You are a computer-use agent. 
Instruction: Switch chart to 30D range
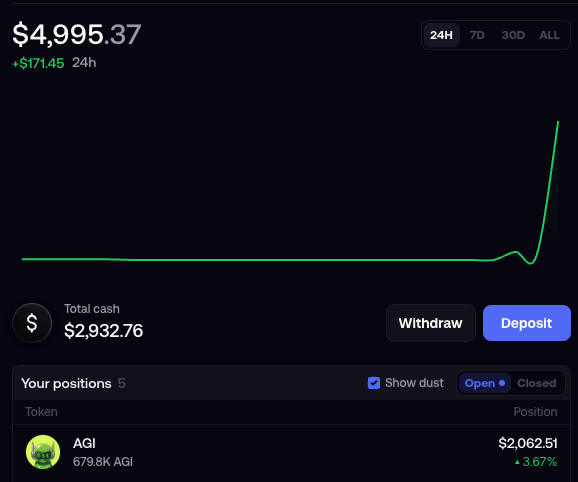pos(513,35)
